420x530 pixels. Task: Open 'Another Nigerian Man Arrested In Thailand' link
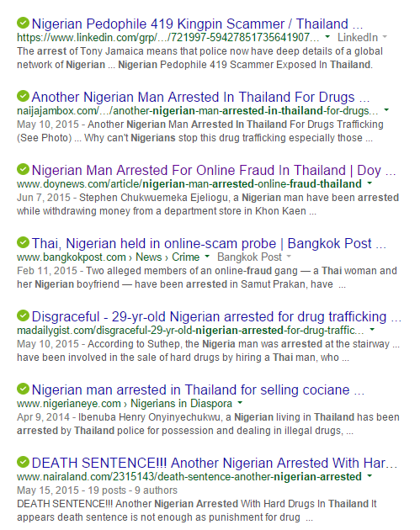[200, 97]
